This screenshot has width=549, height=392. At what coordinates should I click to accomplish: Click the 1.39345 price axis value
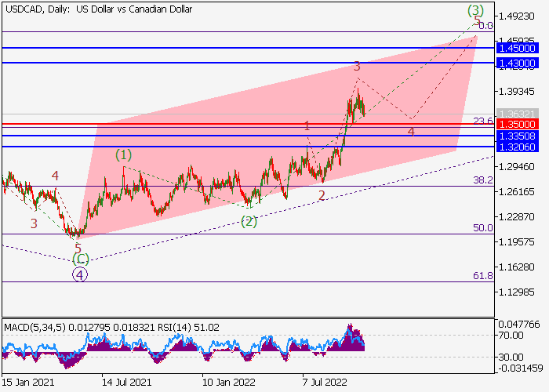point(517,92)
